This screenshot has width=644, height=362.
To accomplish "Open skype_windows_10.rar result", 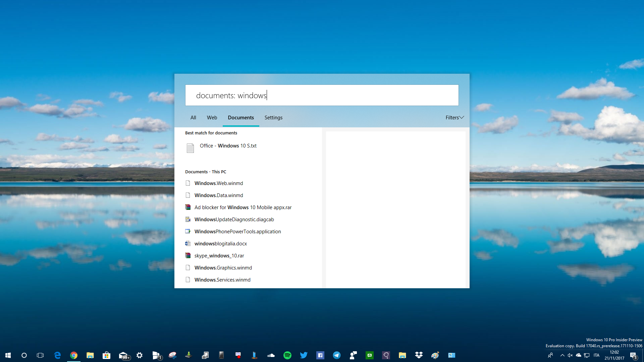I will pos(248,256).
